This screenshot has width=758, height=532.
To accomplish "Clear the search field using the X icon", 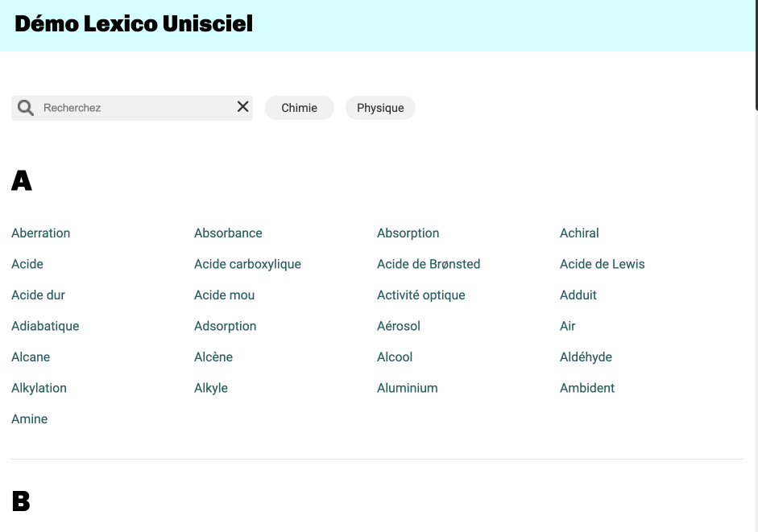I will click(x=242, y=106).
